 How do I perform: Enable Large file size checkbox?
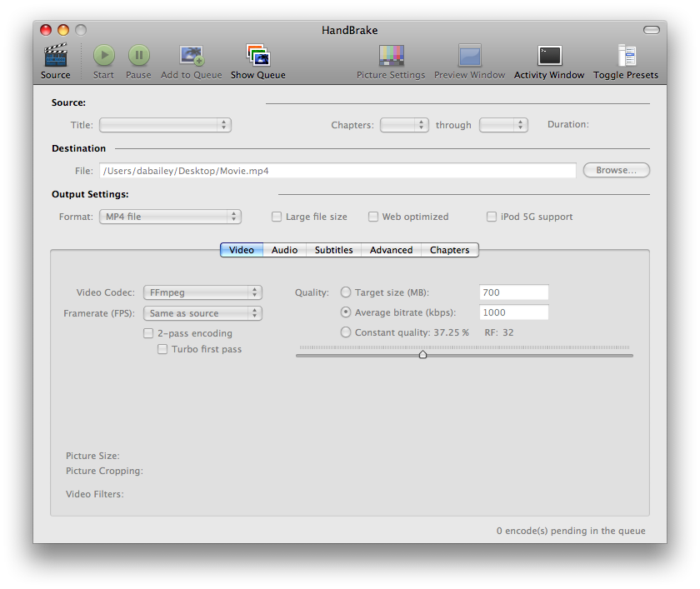pos(277,217)
